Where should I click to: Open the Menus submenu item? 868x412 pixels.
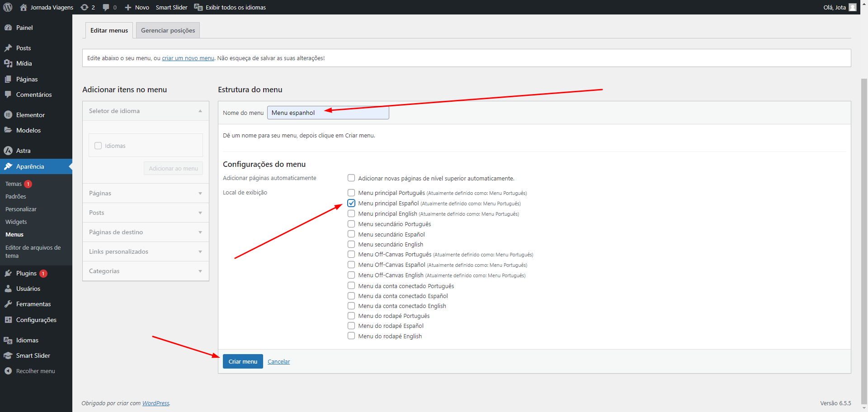pyautogui.click(x=14, y=235)
